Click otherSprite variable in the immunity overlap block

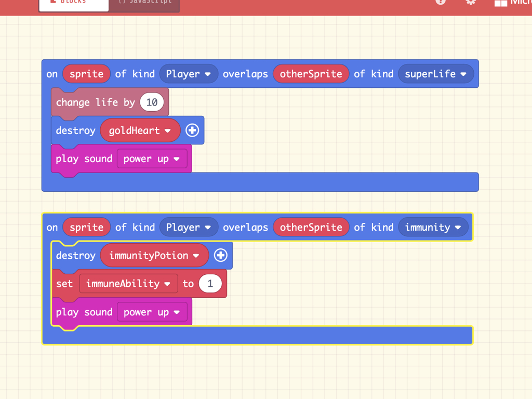coord(311,227)
